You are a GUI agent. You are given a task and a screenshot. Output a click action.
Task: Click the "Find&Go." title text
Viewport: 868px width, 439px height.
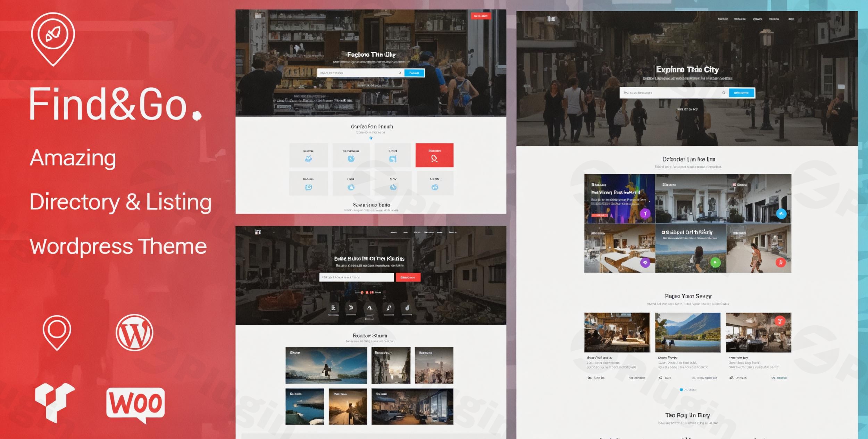coord(116,104)
